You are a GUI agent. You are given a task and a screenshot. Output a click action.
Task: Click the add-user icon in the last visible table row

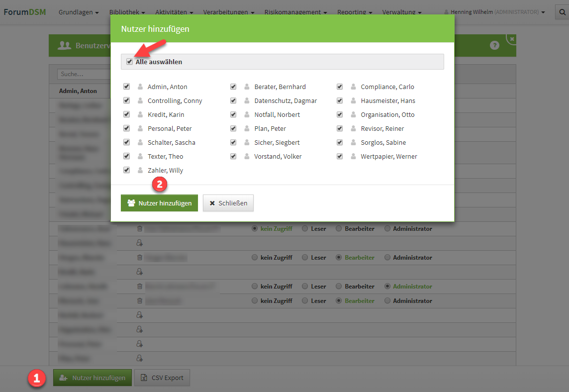click(x=139, y=358)
